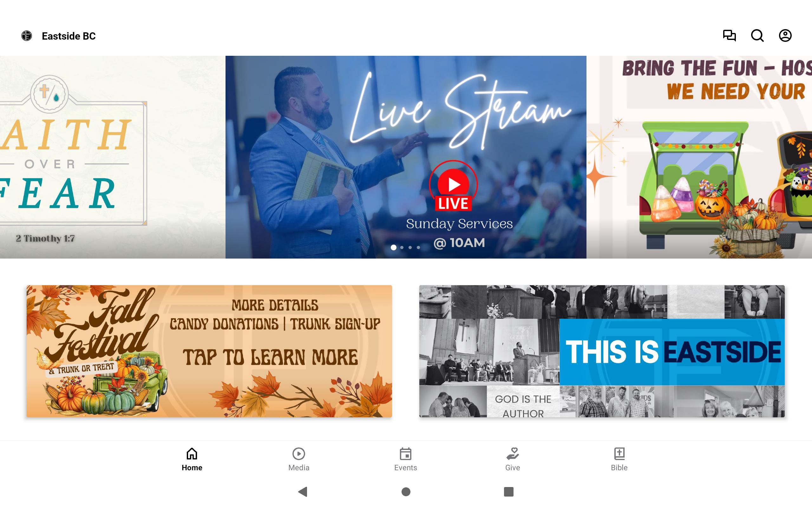Tap the Android back triangle button

[x=303, y=491]
